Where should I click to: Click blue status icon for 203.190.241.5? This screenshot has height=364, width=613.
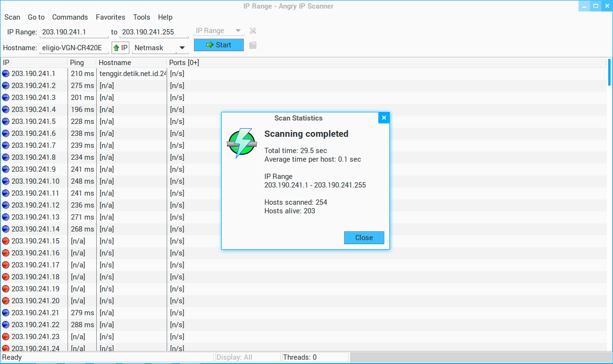coord(6,121)
